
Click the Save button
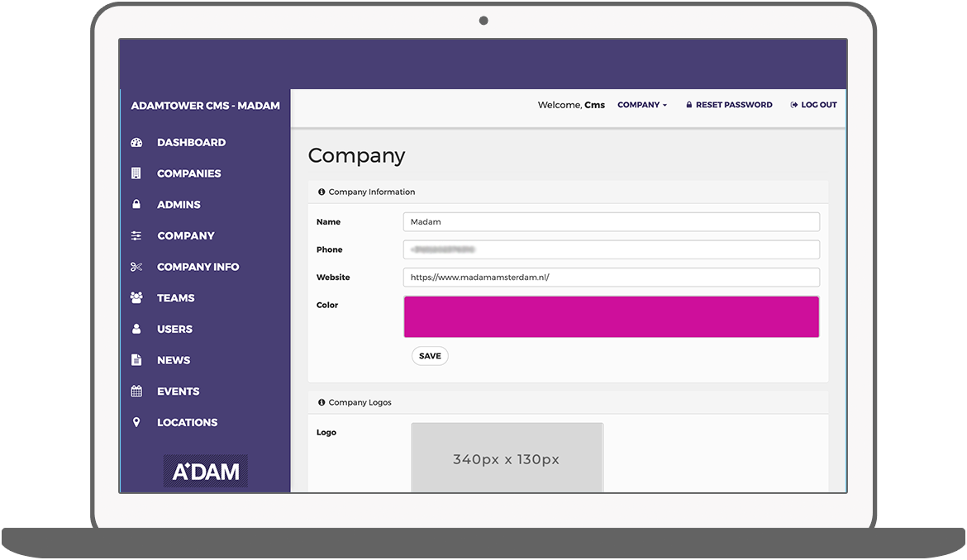coord(430,356)
